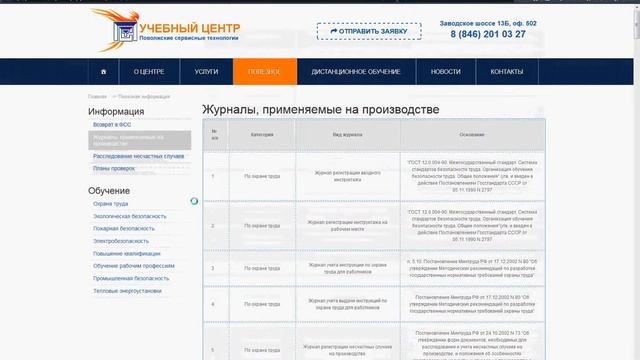
Task: Open ДИСТАНЦИОННОЕ ОБУЧЕНИЕ menu item
Action: pos(356,71)
